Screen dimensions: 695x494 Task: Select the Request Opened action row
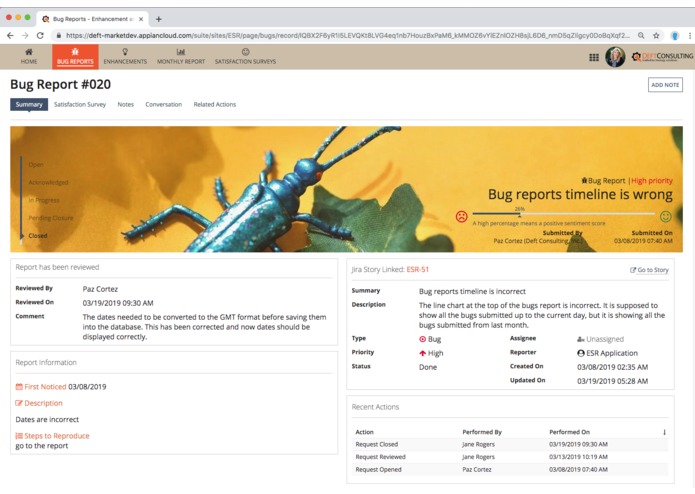510,470
